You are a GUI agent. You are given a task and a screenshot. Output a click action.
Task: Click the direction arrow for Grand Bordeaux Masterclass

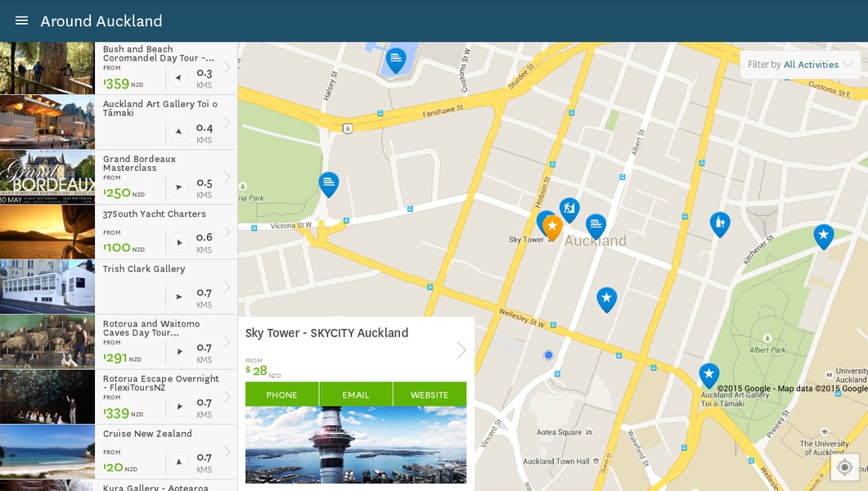tap(178, 187)
